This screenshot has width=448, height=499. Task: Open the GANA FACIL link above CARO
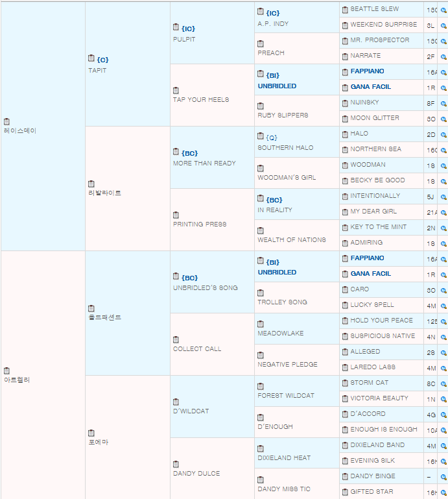371,274
